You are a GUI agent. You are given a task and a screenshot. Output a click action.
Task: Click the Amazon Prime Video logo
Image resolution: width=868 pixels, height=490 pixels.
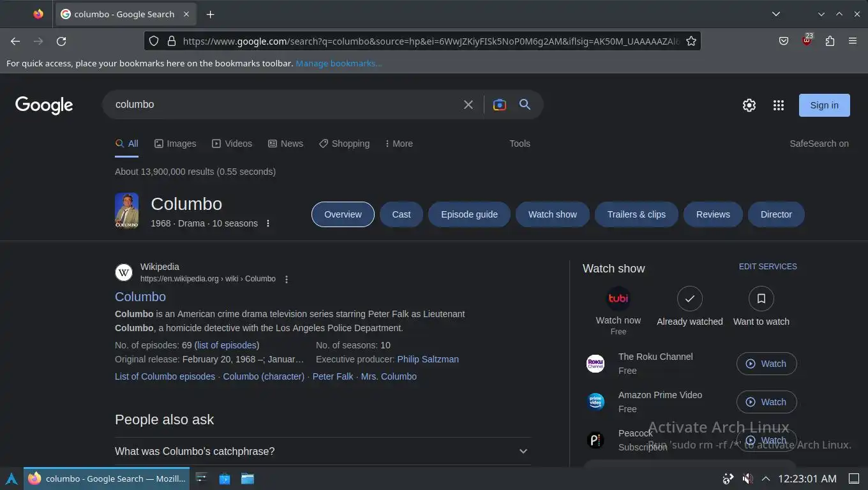coord(595,401)
